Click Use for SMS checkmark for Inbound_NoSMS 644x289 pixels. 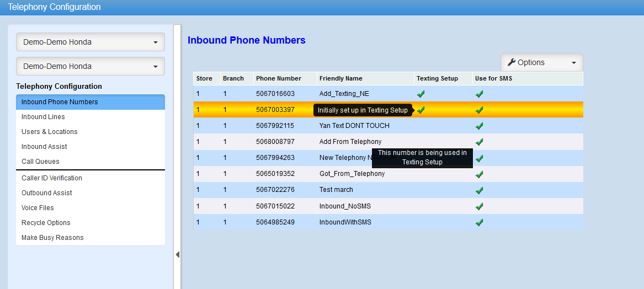click(479, 206)
